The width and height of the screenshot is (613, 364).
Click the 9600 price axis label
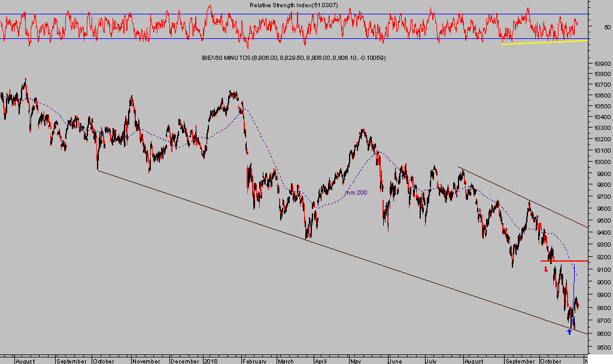tap(601, 209)
